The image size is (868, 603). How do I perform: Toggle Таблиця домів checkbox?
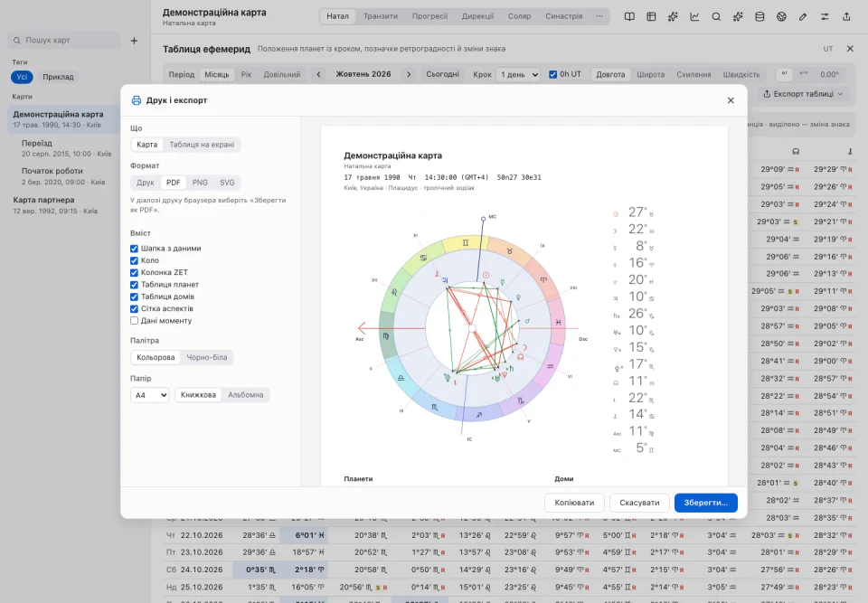tap(134, 297)
